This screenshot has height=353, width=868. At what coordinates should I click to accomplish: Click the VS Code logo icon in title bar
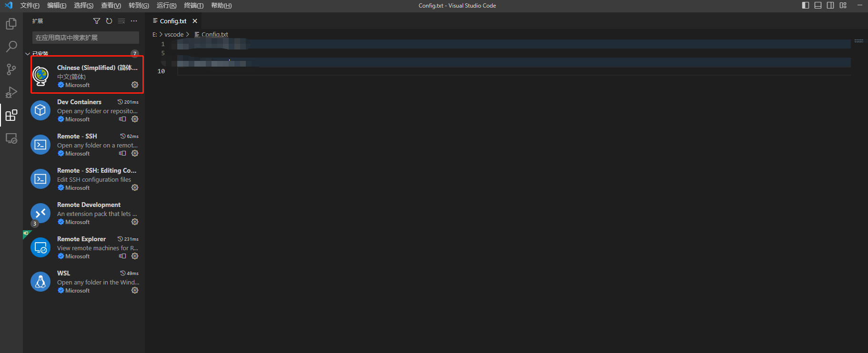9,5
